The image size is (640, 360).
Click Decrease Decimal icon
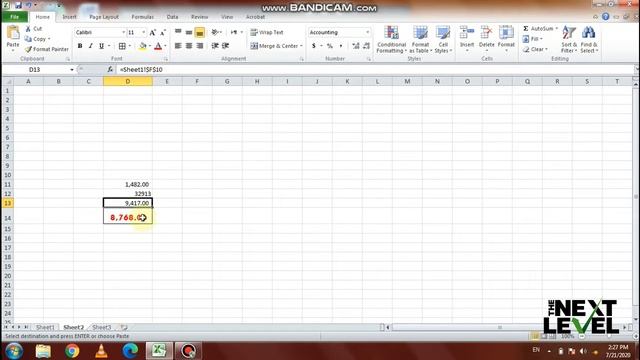point(366,46)
